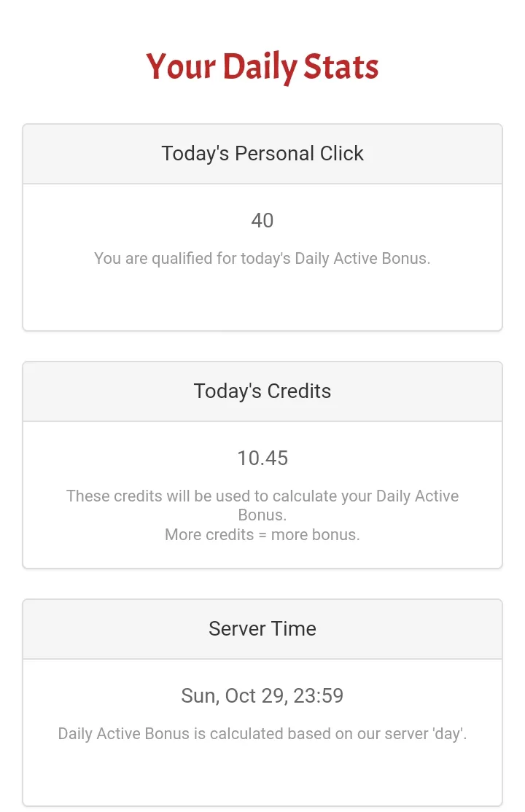The image size is (525, 812).
Task: Click the wrapped word "Bonus." in credits description
Action: (262, 515)
